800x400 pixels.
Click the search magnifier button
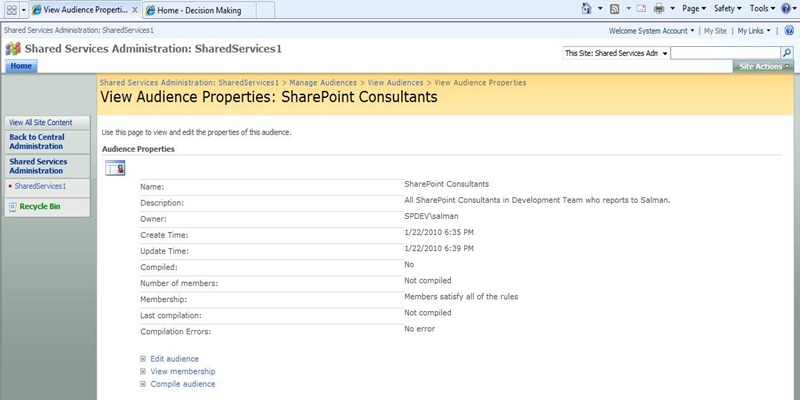click(787, 53)
